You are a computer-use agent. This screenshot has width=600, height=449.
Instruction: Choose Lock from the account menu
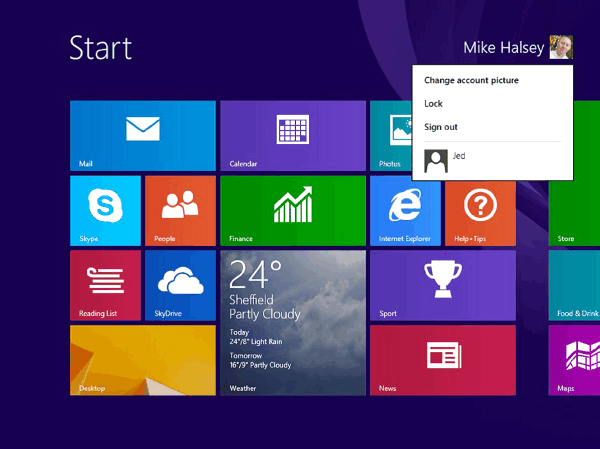tap(434, 103)
